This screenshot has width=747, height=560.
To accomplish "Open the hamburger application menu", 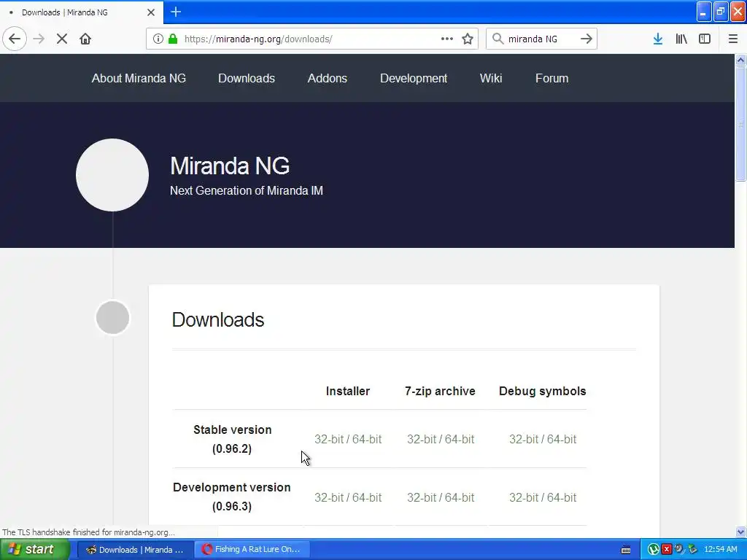I will tap(733, 39).
